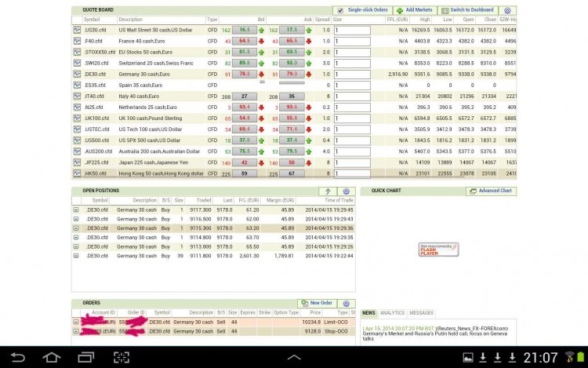This screenshot has width=588, height=368.
Task: Open chart icon for .STOXX50.cfd row
Action: click(77, 52)
